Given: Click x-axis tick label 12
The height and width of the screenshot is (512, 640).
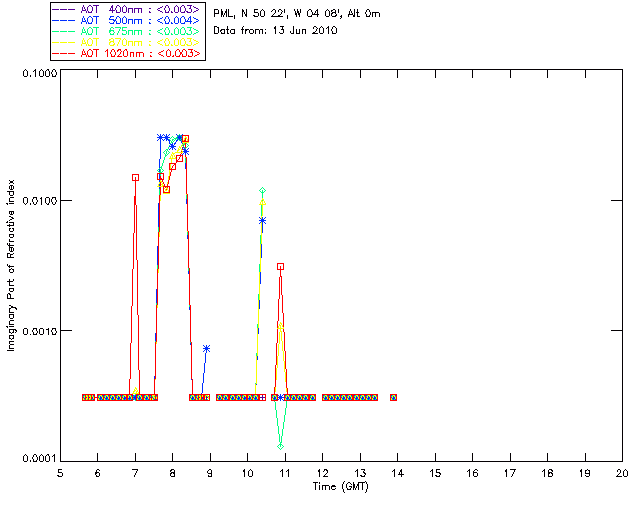Looking at the screenshot, I should click(322, 473).
